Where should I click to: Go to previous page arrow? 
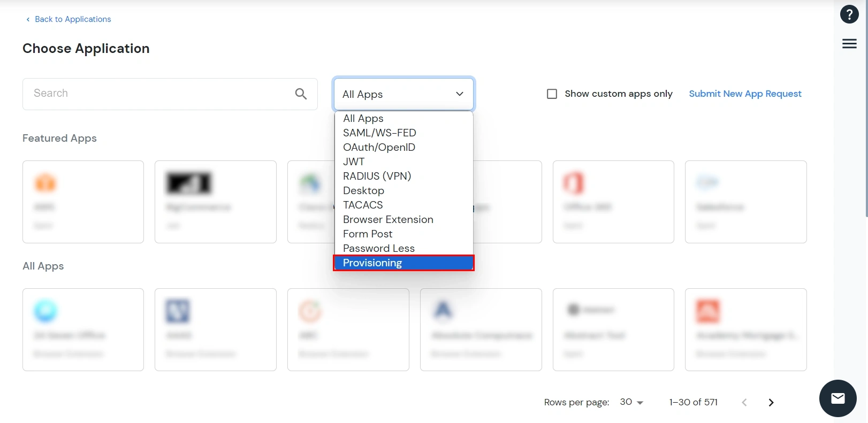(744, 403)
